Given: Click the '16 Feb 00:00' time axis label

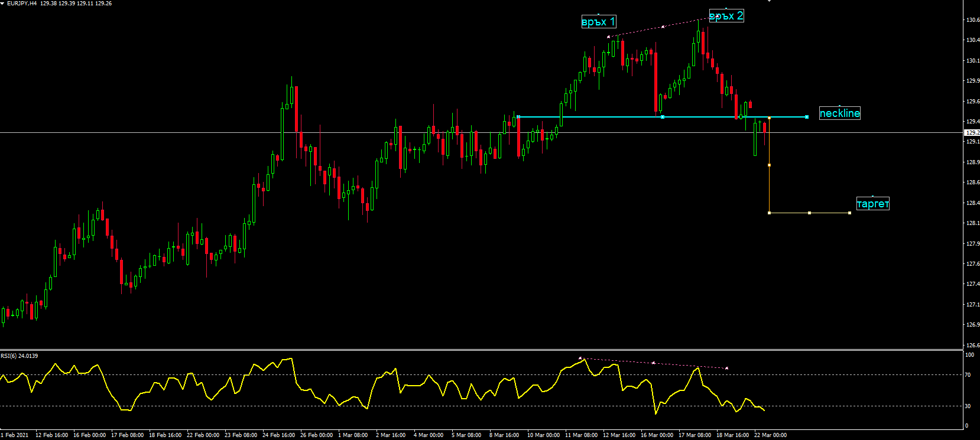Looking at the screenshot, I should point(90,435).
